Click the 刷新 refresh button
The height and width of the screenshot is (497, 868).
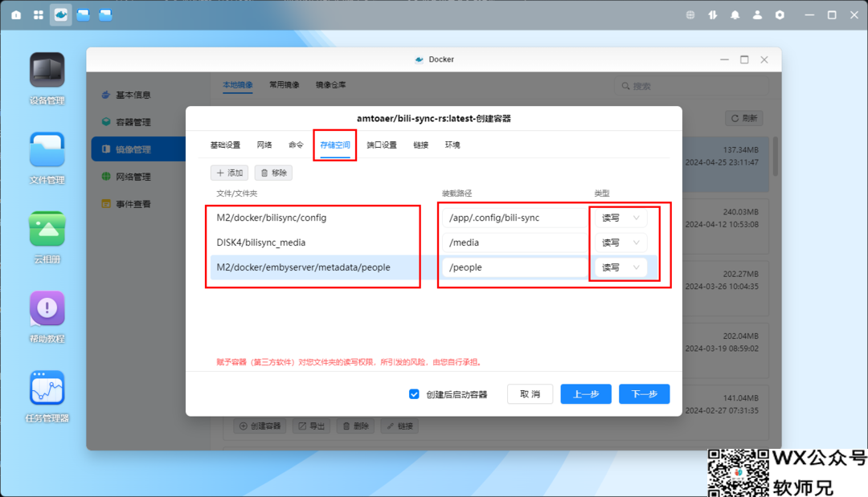pos(744,118)
